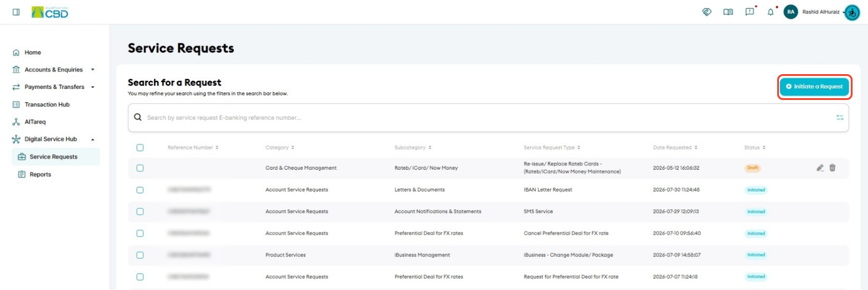Go to Home in sidebar

33,52
